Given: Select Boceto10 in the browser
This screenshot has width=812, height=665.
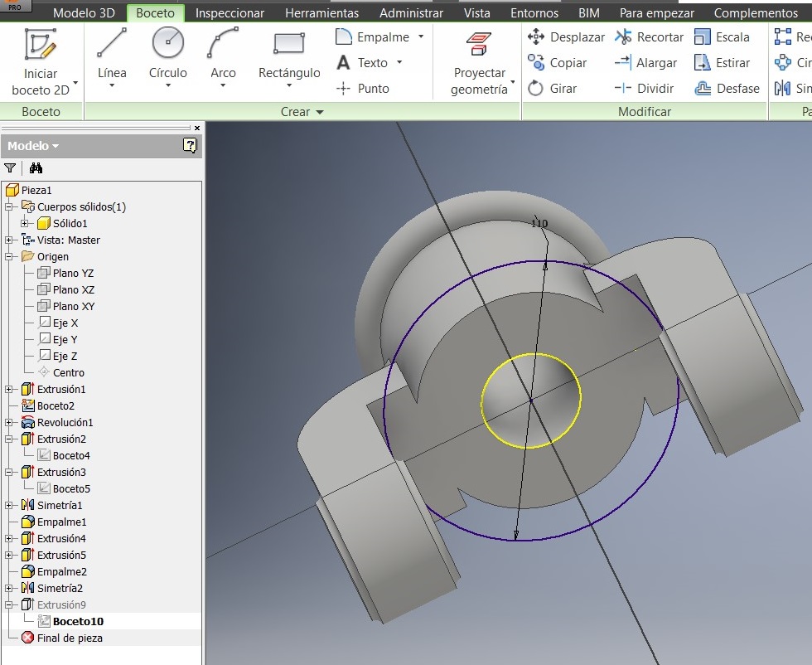Looking at the screenshot, I should click(71, 621).
